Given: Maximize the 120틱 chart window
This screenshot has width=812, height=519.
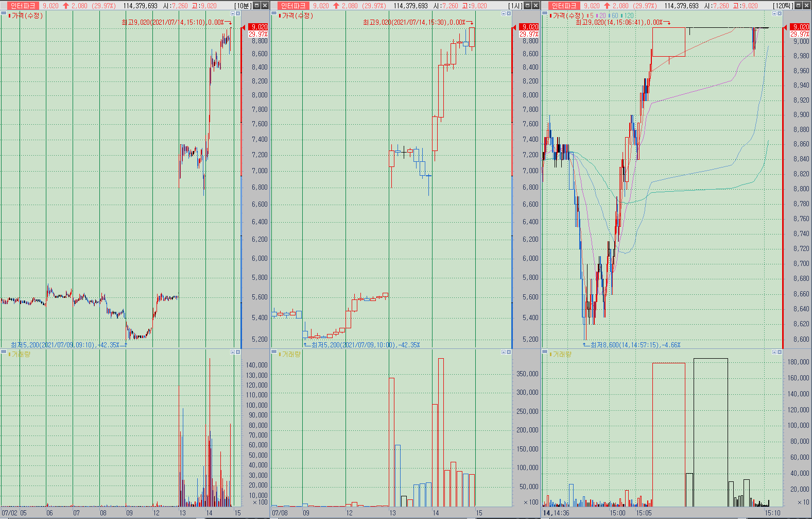Looking at the screenshot, I should 799,5.
